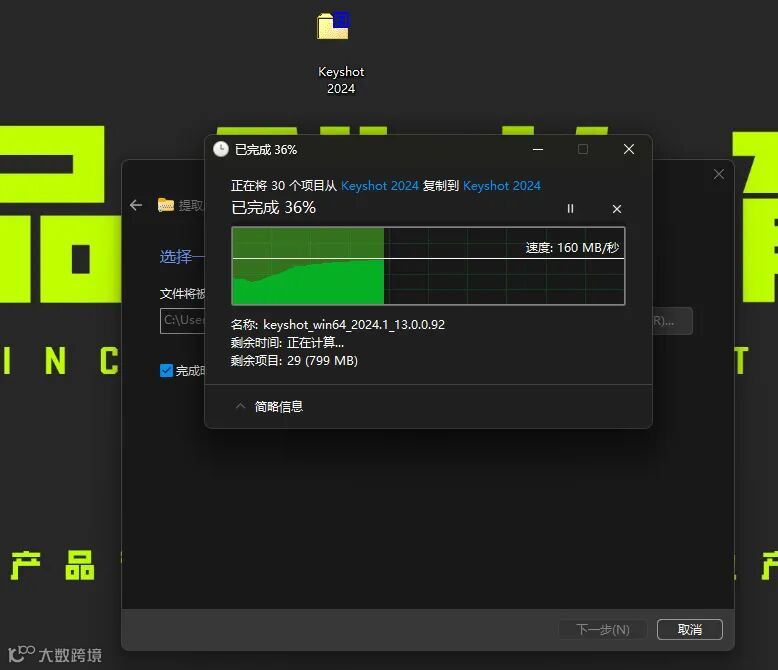Close the copy progress dialog window
This screenshot has height=670, width=778.
click(x=629, y=149)
